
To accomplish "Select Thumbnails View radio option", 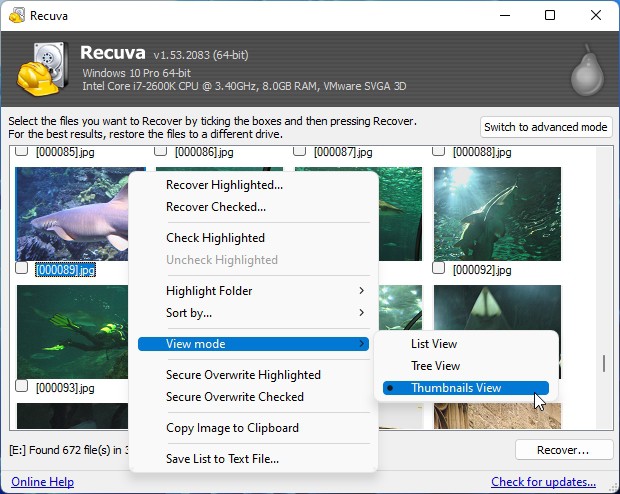I will (x=466, y=388).
